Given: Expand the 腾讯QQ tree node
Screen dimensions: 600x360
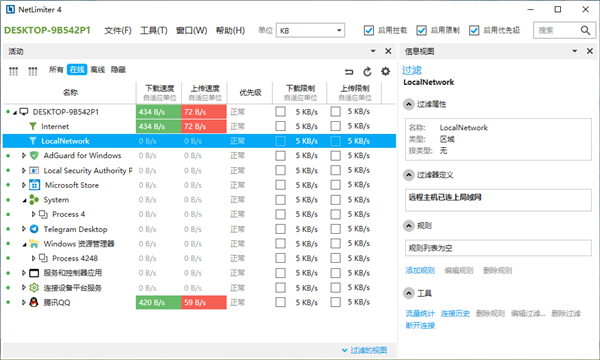Looking at the screenshot, I should [x=24, y=303].
